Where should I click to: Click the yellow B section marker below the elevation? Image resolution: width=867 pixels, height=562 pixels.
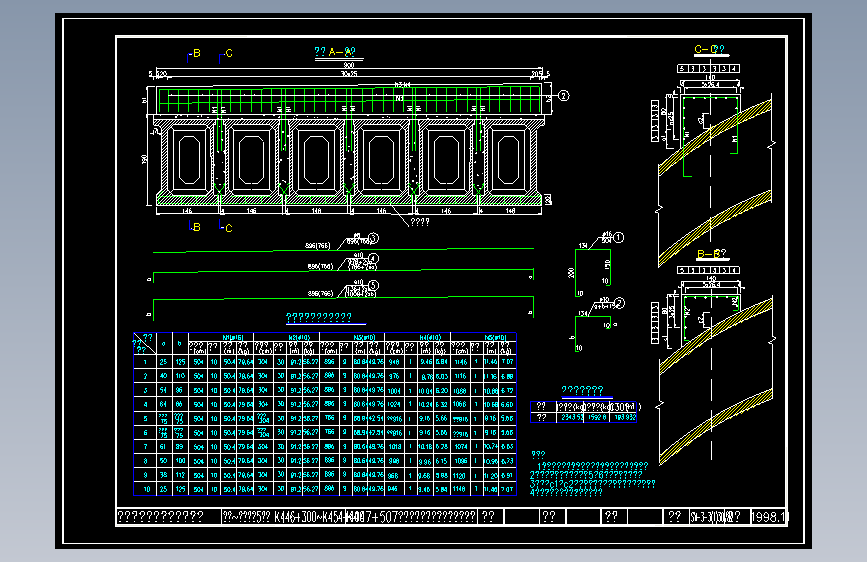click(x=196, y=227)
